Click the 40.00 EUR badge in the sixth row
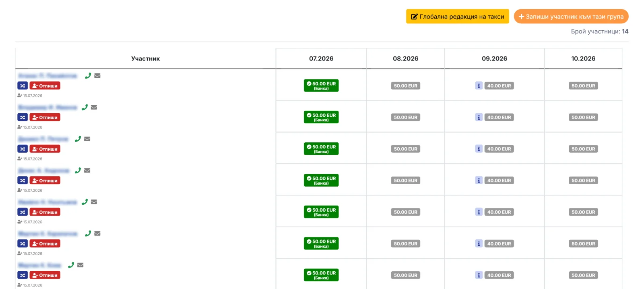The width and height of the screenshot is (644, 289). point(499,244)
